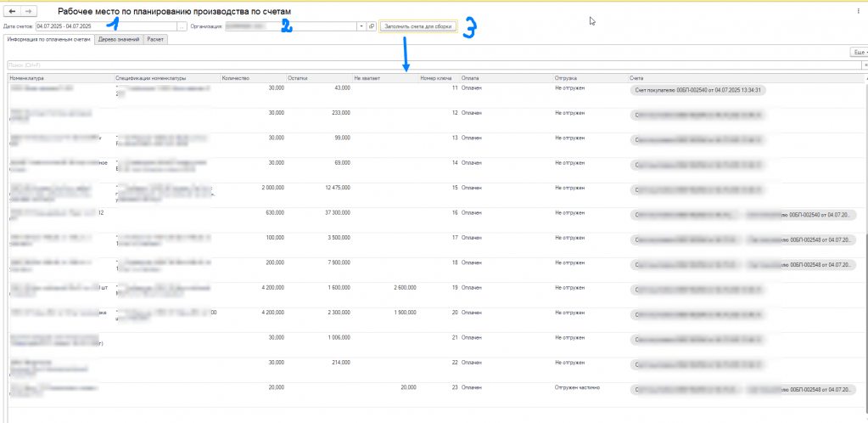Select the Остатки cell 37 300,000
868x423 pixels.
point(338,213)
